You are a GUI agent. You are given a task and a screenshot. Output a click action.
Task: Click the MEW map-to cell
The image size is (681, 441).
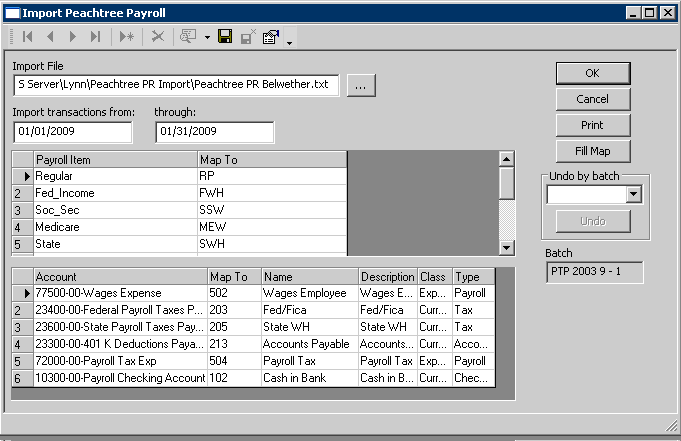pos(272,227)
